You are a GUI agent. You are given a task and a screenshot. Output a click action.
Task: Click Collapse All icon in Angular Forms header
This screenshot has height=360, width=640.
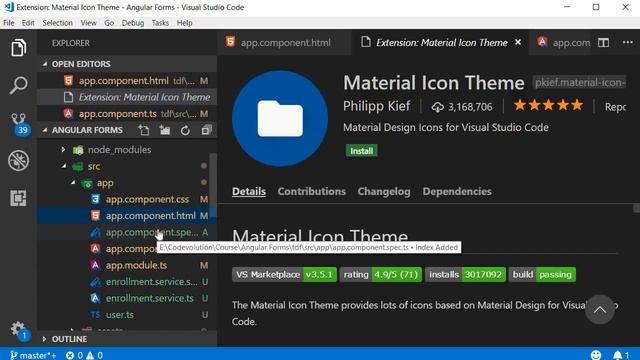pos(207,130)
